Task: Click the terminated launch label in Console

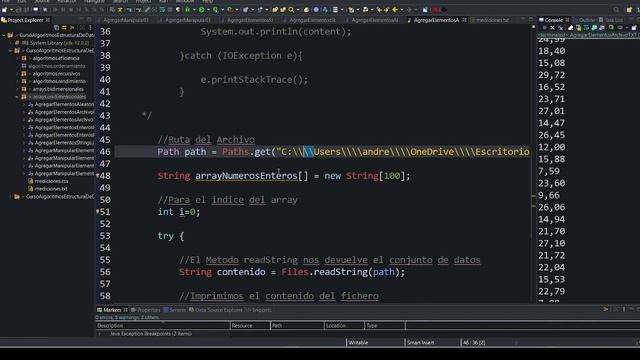Action: [x=588, y=36]
